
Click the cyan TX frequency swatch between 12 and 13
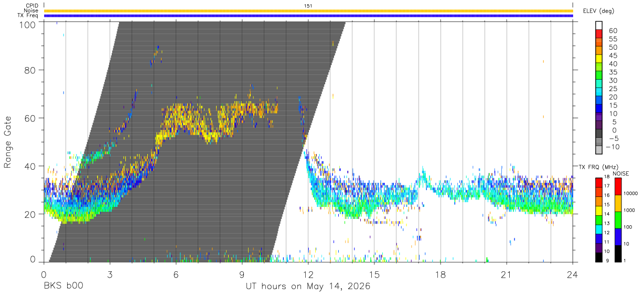[598, 228]
